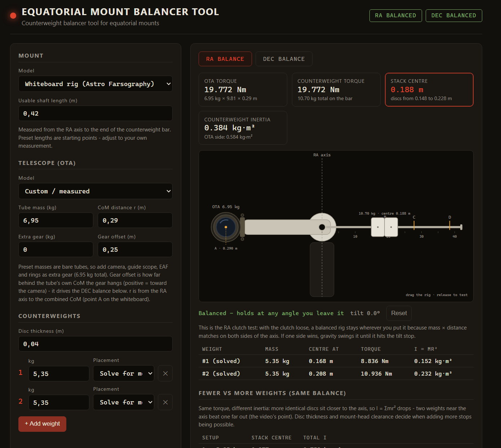Viewport: 501px width, 448px height.
Task: Click the '0.152 kg·m²' inertia cell
Action: (433, 361)
